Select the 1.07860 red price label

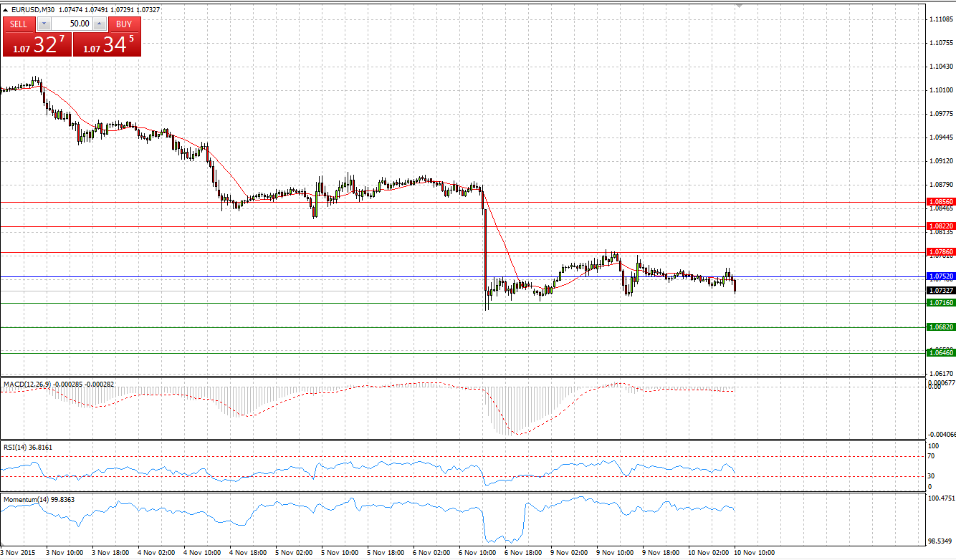[940, 252]
